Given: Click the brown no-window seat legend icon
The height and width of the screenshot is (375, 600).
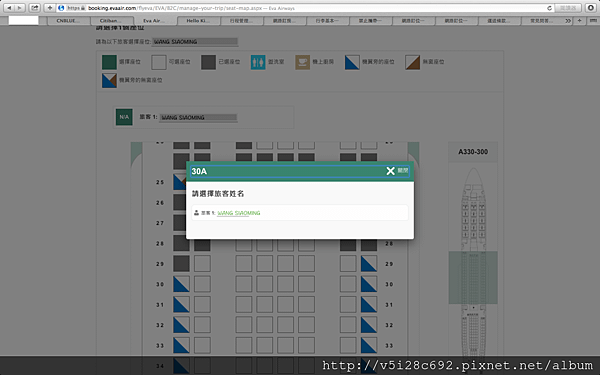Looking at the screenshot, I should 412,62.
